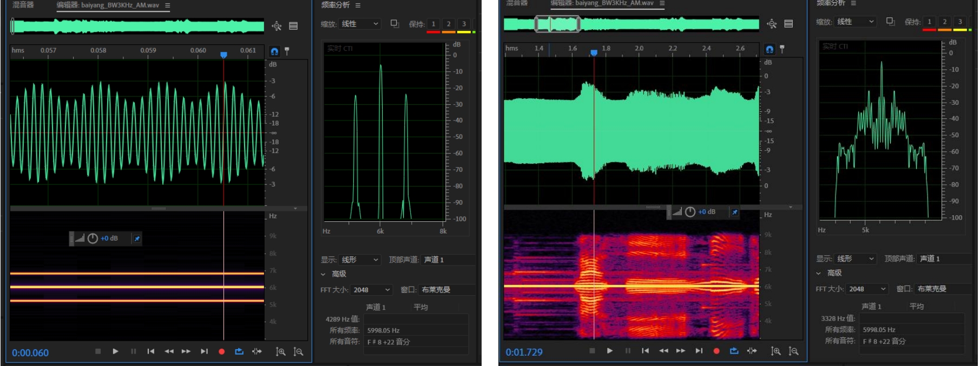
Task: Click the go to previous marker button in the right editor
Action: coord(645,351)
